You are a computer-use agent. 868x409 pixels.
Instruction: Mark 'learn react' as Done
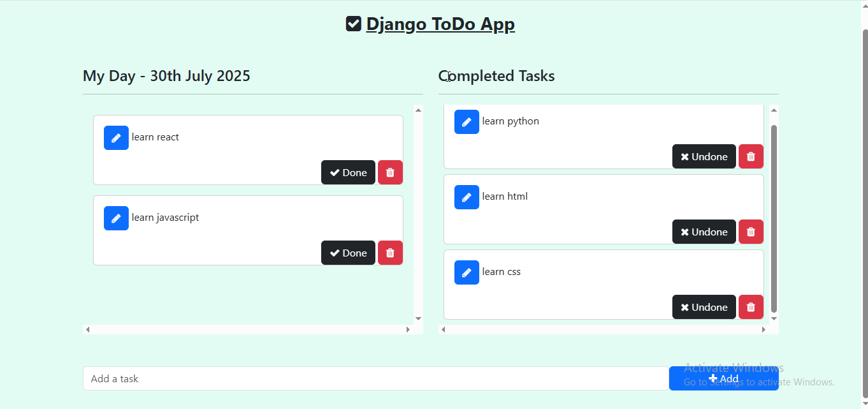348,172
